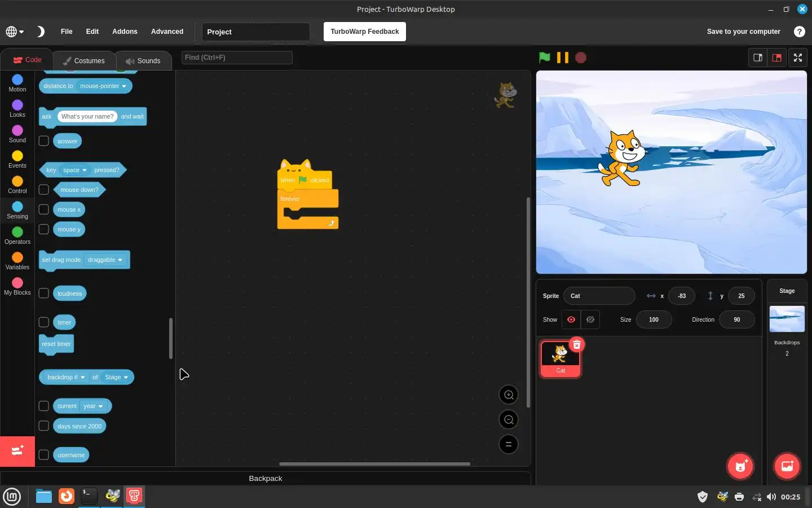Image resolution: width=812 pixels, height=508 pixels.
Task: Switch to dark mode via moon icon
Action: pyautogui.click(x=40, y=32)
